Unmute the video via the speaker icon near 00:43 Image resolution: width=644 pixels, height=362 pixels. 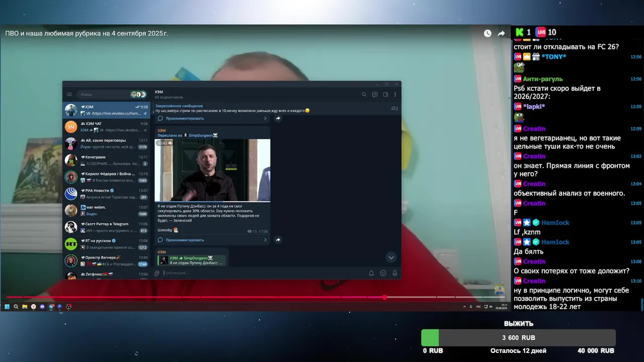(x=170, y=143)
